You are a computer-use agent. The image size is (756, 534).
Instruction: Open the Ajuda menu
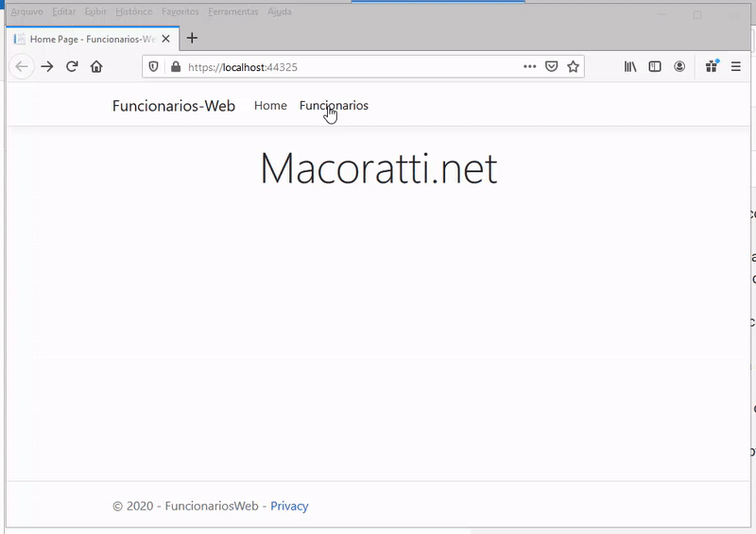[x=280, y=11]
